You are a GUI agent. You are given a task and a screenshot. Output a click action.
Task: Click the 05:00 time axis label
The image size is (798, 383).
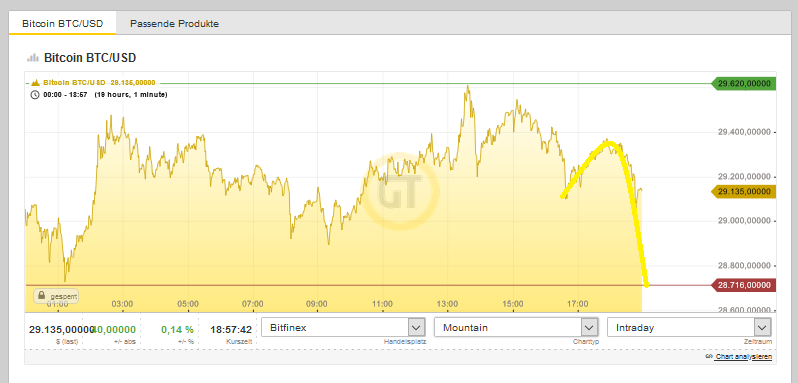pyautogui.click(x=188, y=304)
